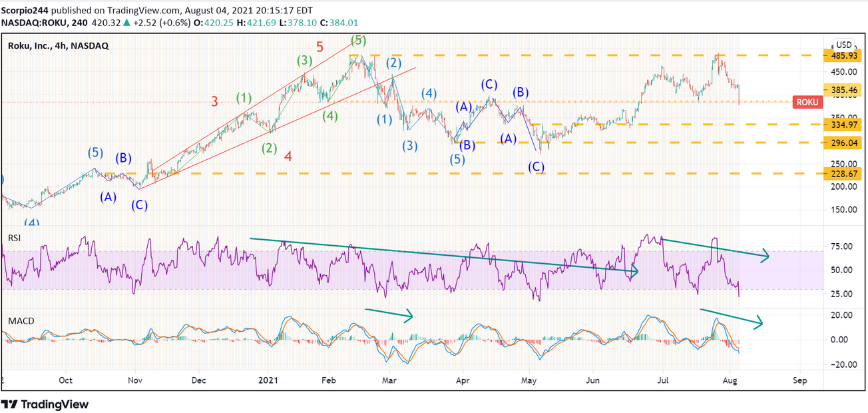Select the red wave 5 label
Image resolution: width=868 pixels, height=413 pixels.
320,47
